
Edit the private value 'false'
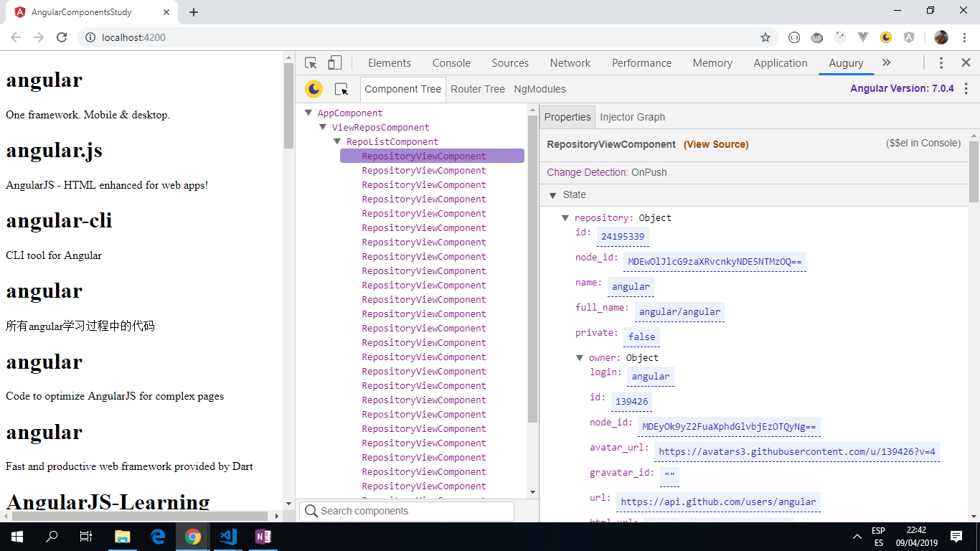pyautogui.click(x=641, y=336)
